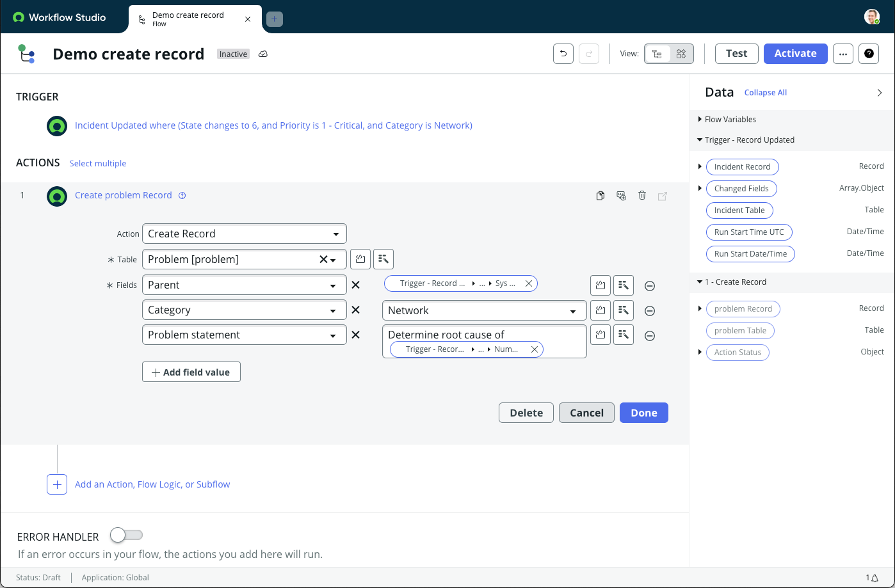Click the open-in-new-window icon on action
The width and height of the screenshot is (895, 588).
[x=663, y=196]
